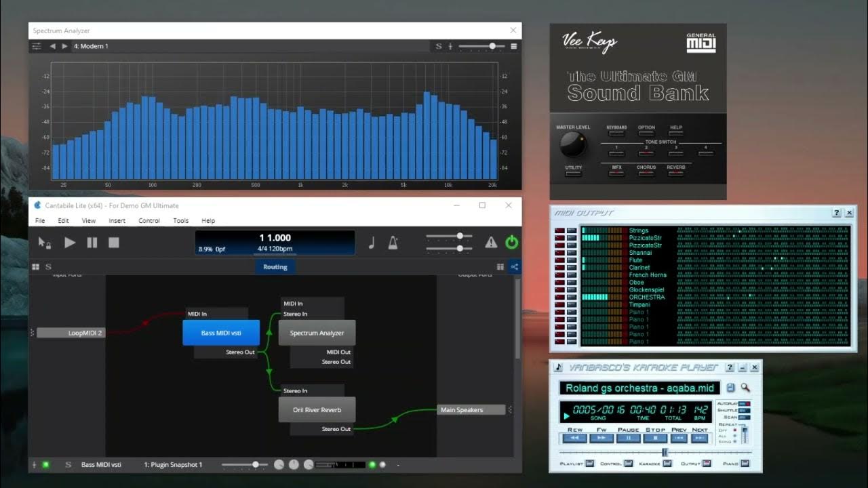Skip to the next song in Karaoke Player
Image resolution: width=868 pixels, height=488 pixels.
(x=700, y=438)
